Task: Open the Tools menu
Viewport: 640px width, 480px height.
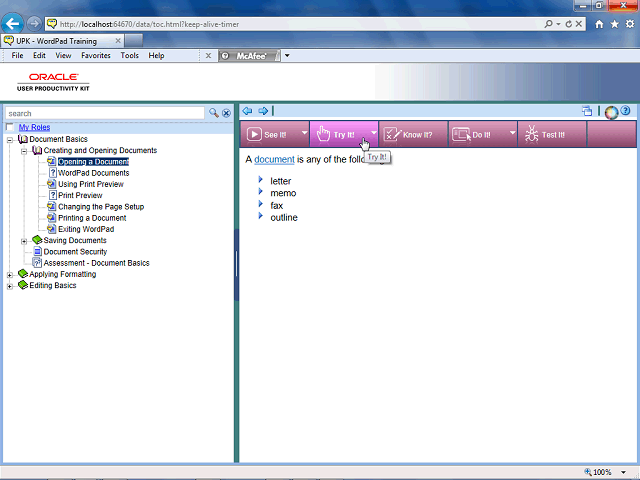Action: coord(130,56)
